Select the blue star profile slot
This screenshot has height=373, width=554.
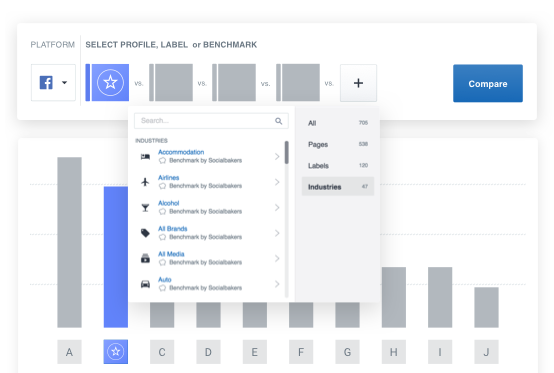pos(110,83)
